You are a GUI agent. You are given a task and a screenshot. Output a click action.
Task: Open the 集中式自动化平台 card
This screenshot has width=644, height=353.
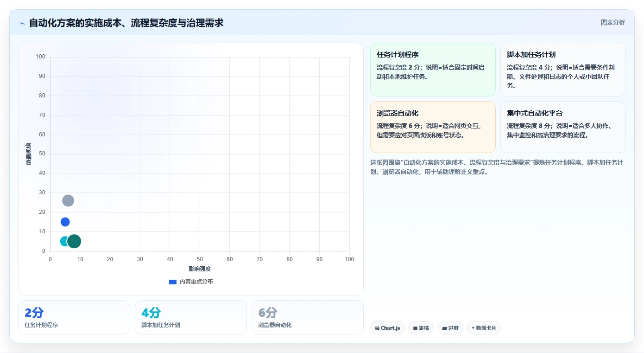pos(563,127)
